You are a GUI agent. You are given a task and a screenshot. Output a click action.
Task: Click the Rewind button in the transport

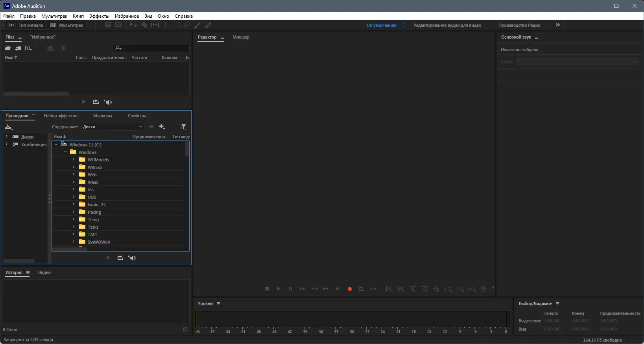point(314,289)
